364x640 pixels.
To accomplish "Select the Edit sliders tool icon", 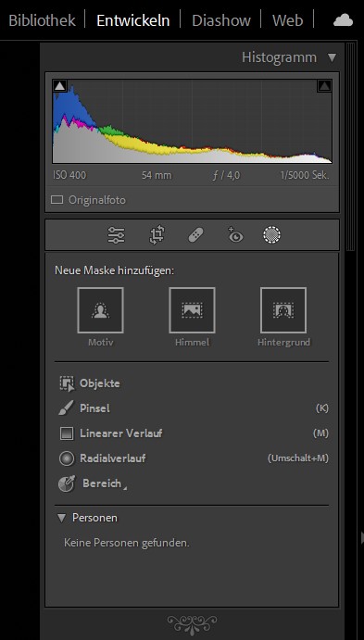I will (x=117, y=235).
